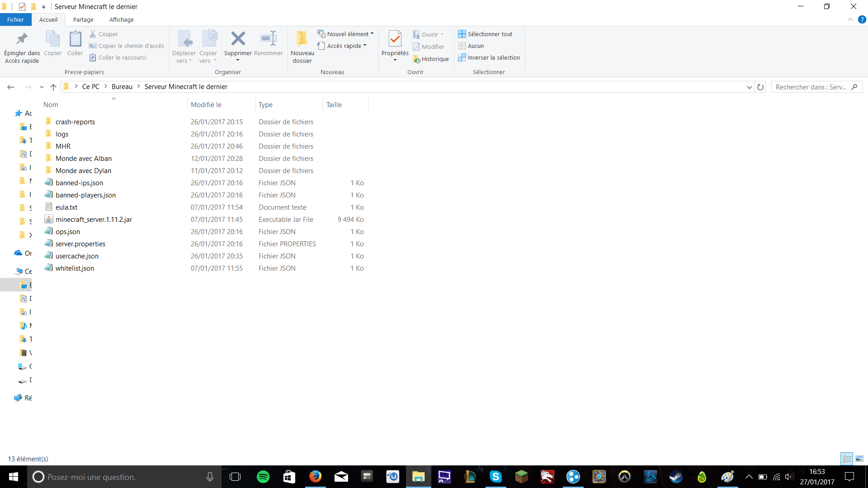Image resolution: width=868 pixels, height=488 pixels.
Task: Click Ce PC in the address bar
Action: click(91, 87)
